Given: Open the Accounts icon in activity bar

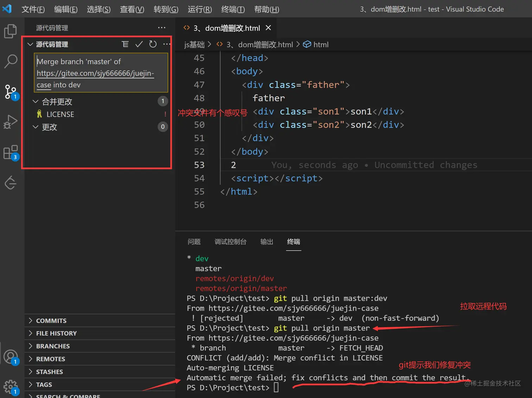Looking at the screenshot, I should click(11, 357).
